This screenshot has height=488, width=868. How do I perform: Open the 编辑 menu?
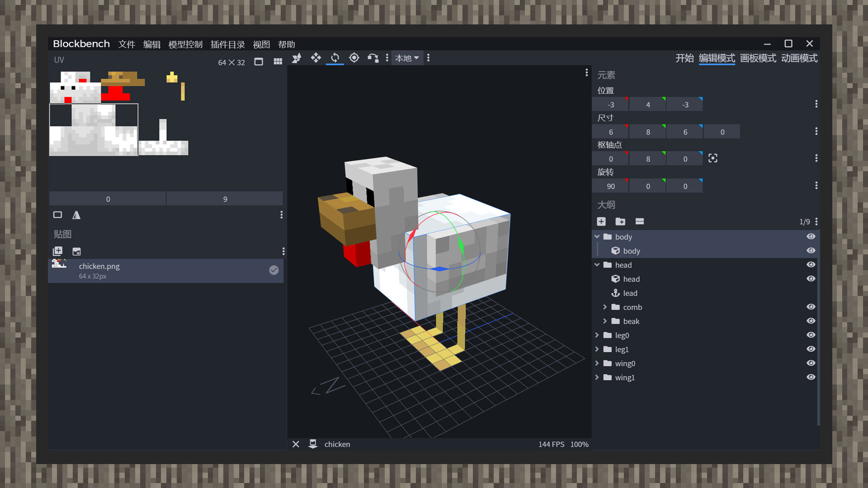coord(152,44)
